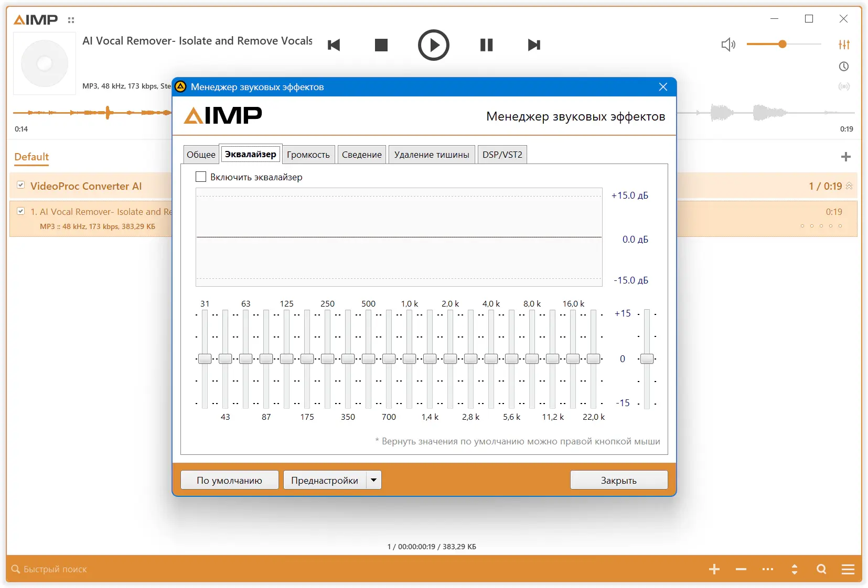Open the main menu dots next to the AIMP logo

tap(71, 20)
